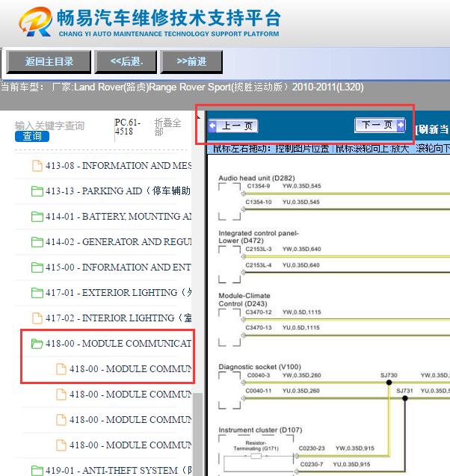Screen dimensions: 450x476
Task: Click the SJ731 splice node
Action: coord(404,398)
